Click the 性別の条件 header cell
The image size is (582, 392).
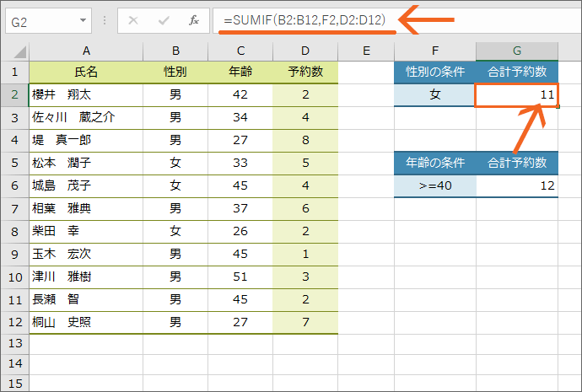[x=435, y=72]
